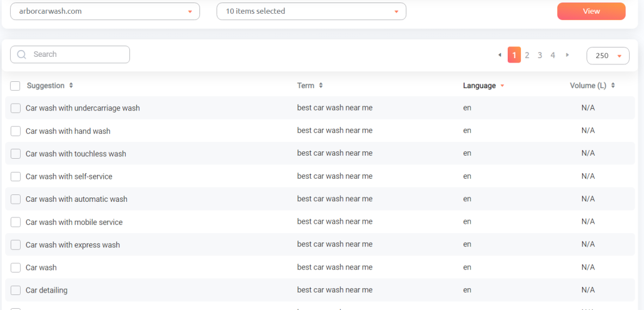
Task: Click N/A volume in 'express wash' row
Action: pos(588,244)
